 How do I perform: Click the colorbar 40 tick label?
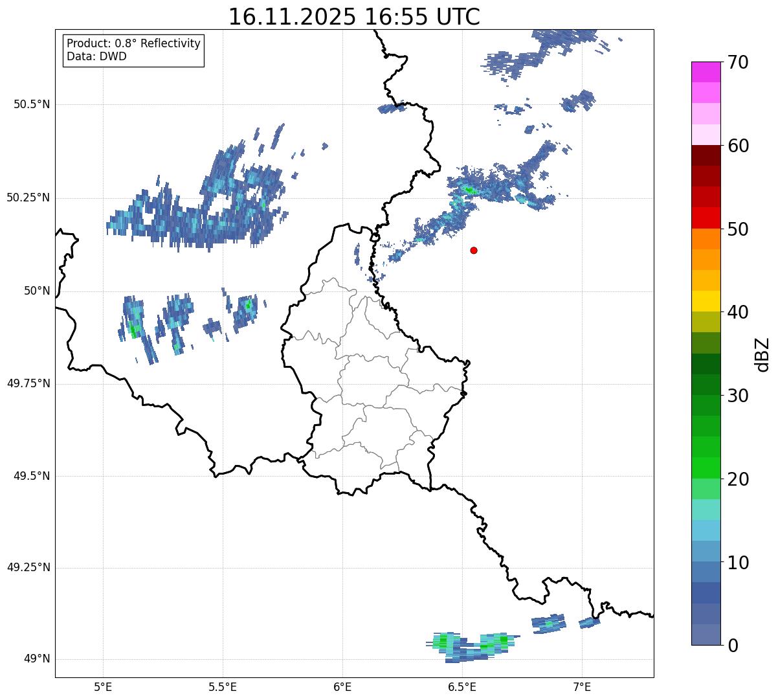(738, 312)
